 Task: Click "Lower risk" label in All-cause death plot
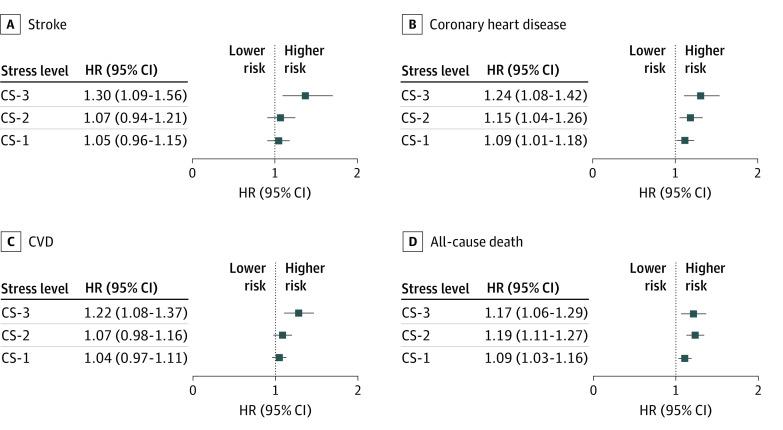[x=648, y=276]
